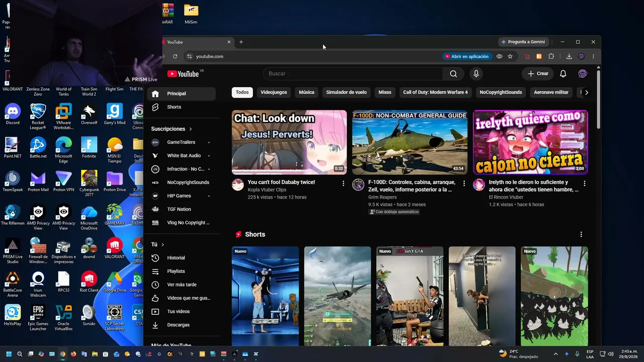This screenshot has height=362, width=644.
Task: Click the eye icon in the address bar
Action: 499,56
